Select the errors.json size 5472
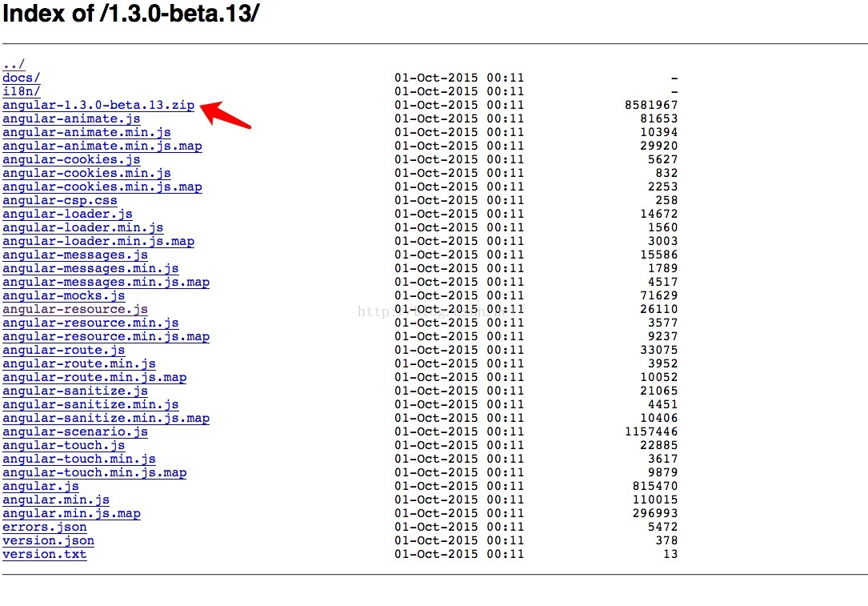Screen dimensions: 868x606 662,527
